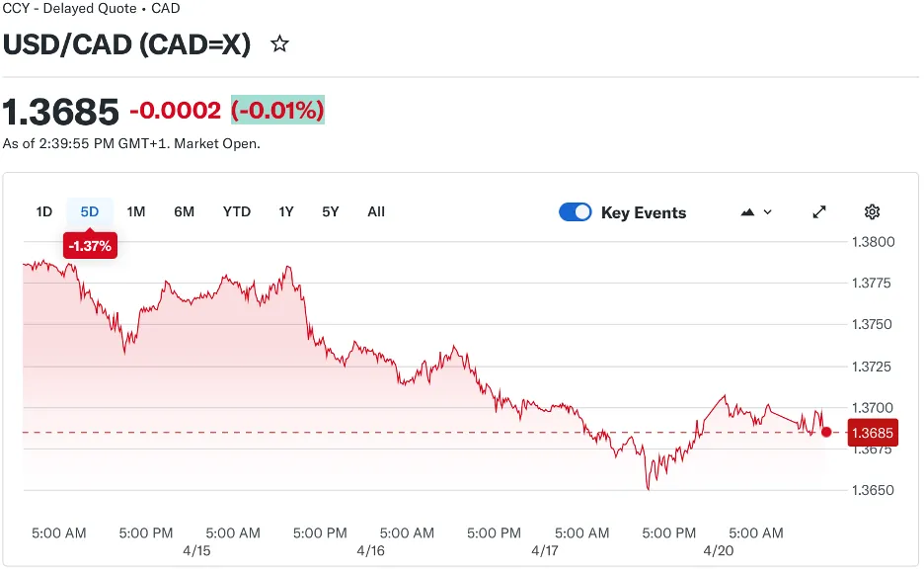This screenshot has height=573, width=924.
Task: View the 5Y chart range
Action: 331,211
